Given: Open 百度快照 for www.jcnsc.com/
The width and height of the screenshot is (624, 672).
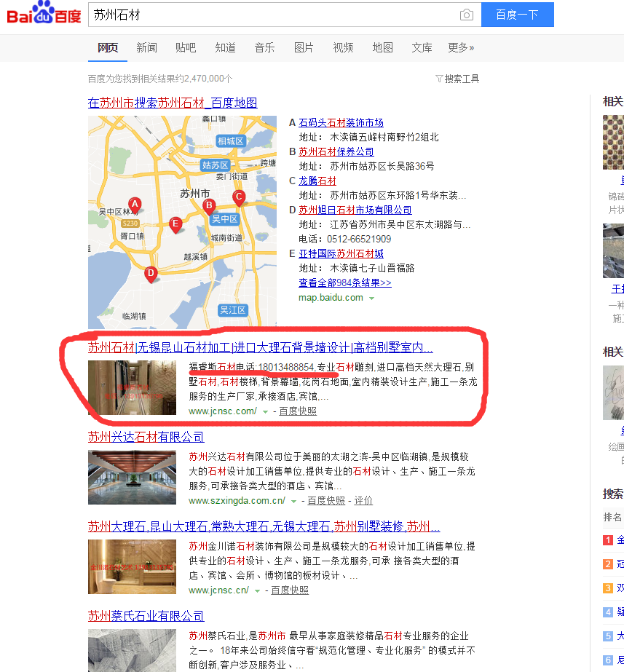Looking at the screenshot, I should [298, 411].
